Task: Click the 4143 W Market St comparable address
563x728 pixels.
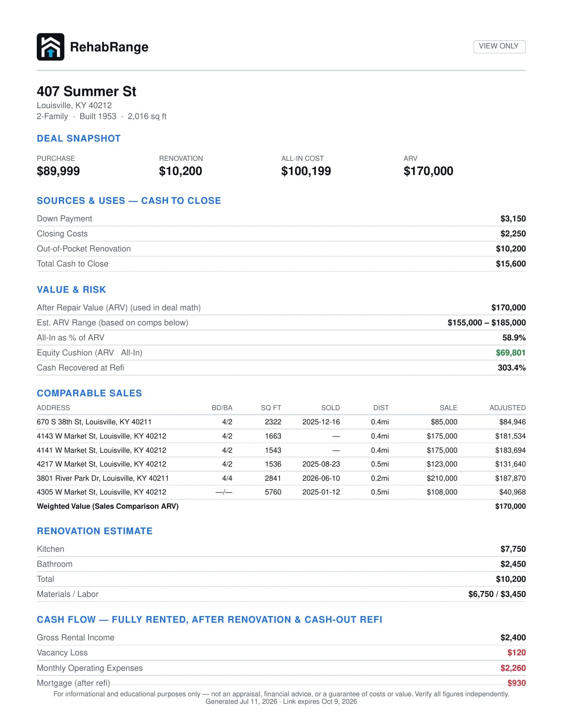Action: [102, 436]
